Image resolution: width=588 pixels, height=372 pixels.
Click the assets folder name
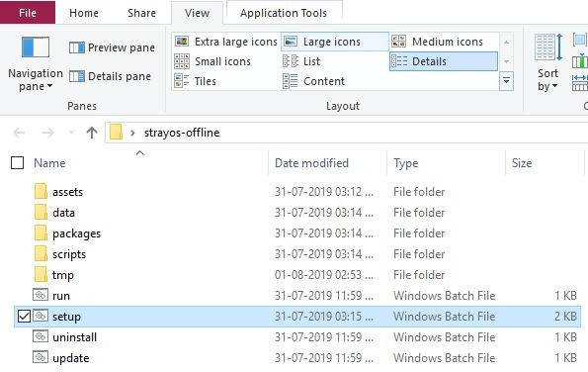pyautogui.click(x=67, y=192)
